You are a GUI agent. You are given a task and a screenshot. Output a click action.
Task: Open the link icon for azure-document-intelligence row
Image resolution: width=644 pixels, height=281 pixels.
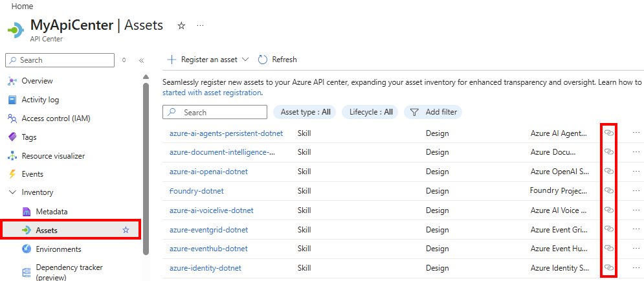pyautogui.click(x=608, y=152)
